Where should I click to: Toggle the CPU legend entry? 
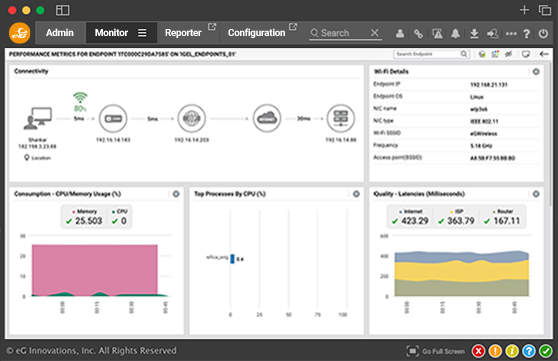point(120,211)
